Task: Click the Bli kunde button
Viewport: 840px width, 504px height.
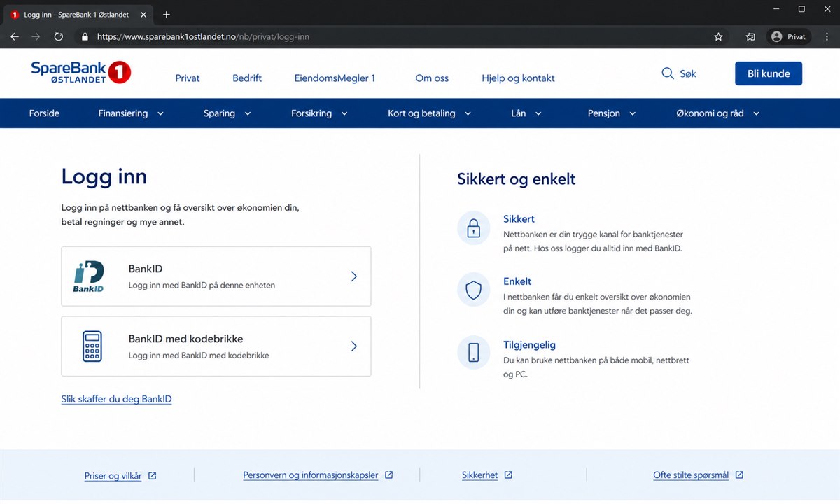Action: point(769,73)
